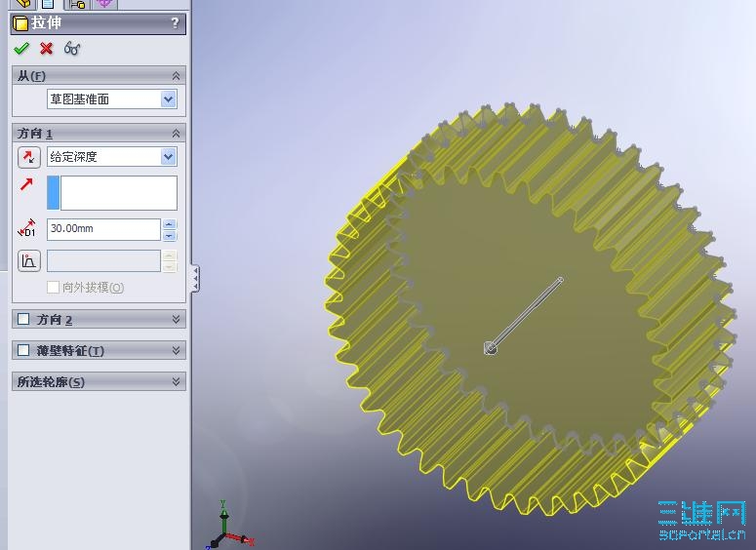Open the 给定深度 end condition dropdown
Screen dimensions: 756x550
coord(168,157)
